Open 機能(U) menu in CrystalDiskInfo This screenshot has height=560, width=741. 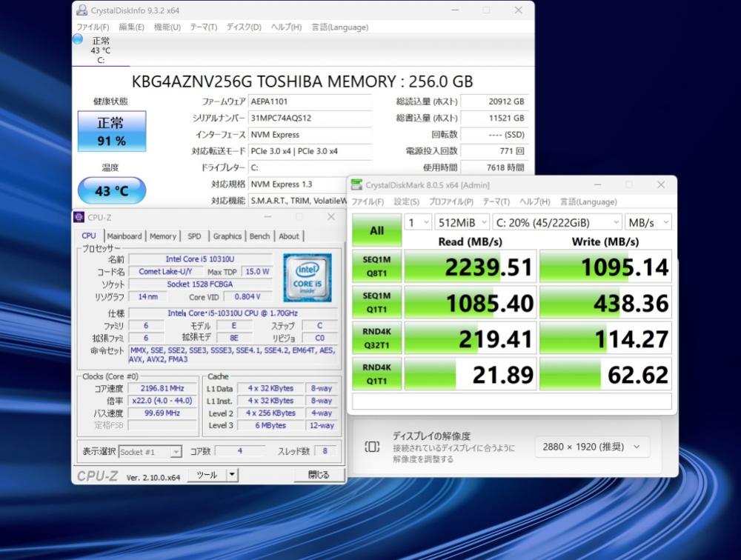167,27
